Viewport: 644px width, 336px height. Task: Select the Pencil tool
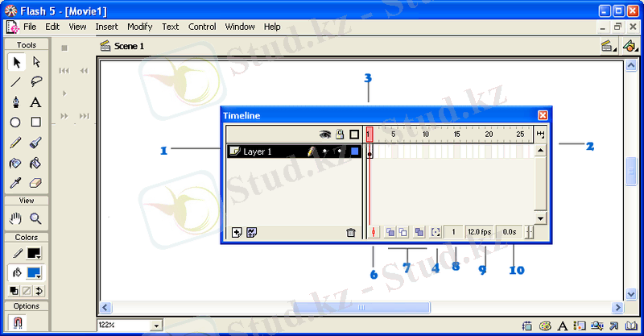coord(15,143)
